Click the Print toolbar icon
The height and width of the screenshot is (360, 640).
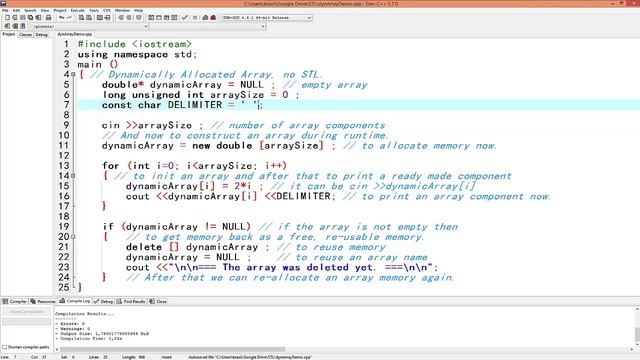pyautogui.click(x=48, y=18)
